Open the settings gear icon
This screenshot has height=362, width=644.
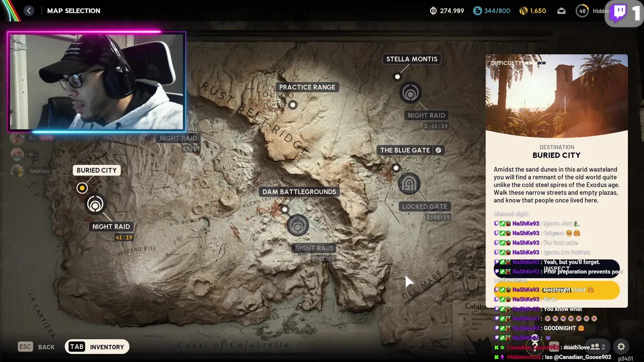(x=621, y=347)
